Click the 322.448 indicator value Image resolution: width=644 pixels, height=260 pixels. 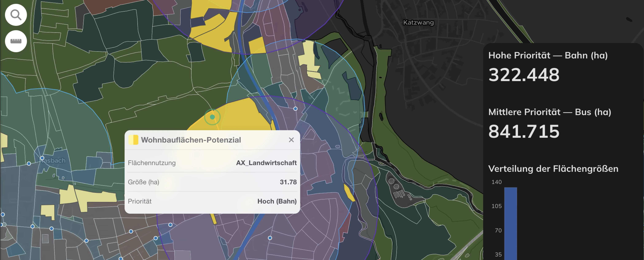524,75
